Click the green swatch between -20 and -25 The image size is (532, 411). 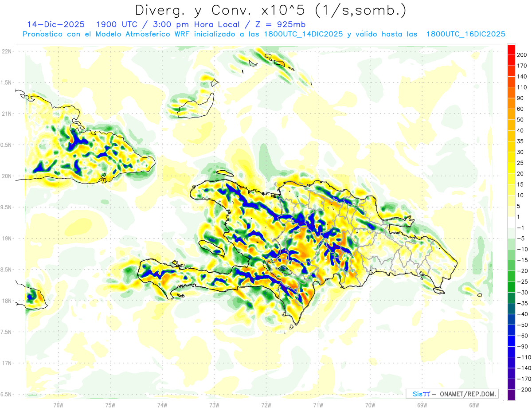(x=511, y=276)
